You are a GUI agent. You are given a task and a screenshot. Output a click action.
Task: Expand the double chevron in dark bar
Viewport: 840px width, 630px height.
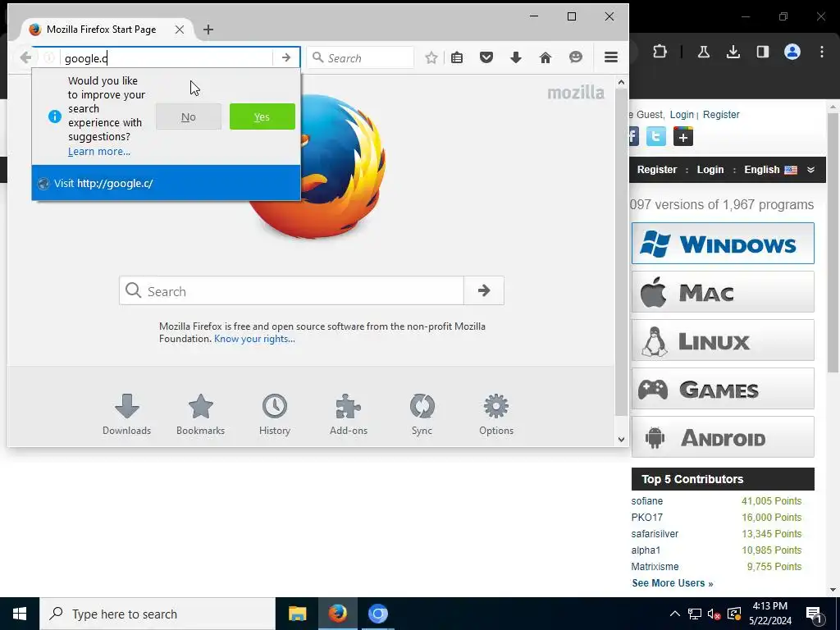(811, 170)
